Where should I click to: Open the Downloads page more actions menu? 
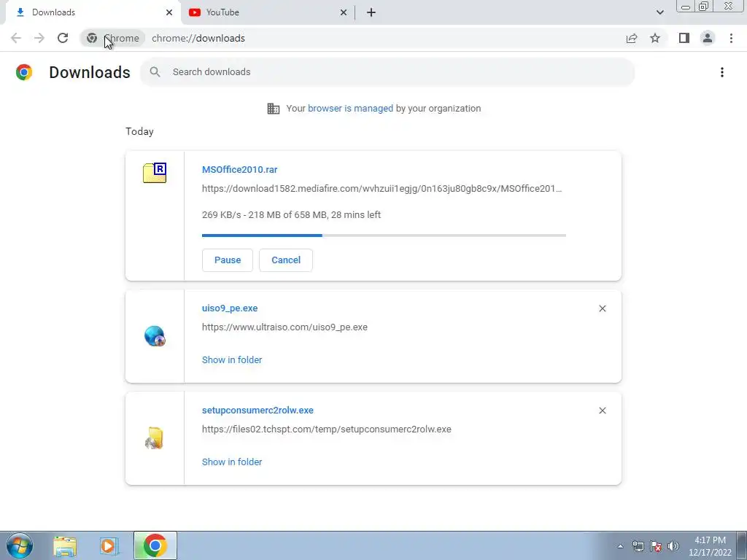click(722, 72)
